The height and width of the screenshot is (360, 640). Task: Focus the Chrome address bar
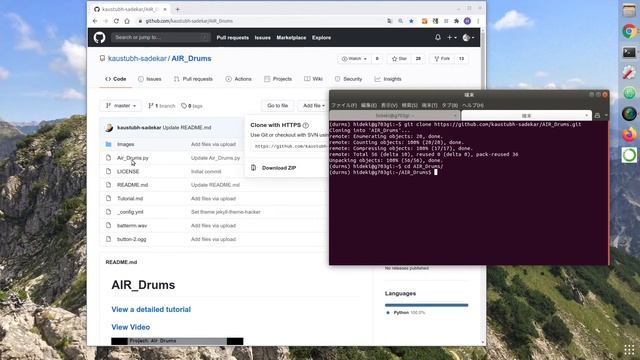[261, 21]
